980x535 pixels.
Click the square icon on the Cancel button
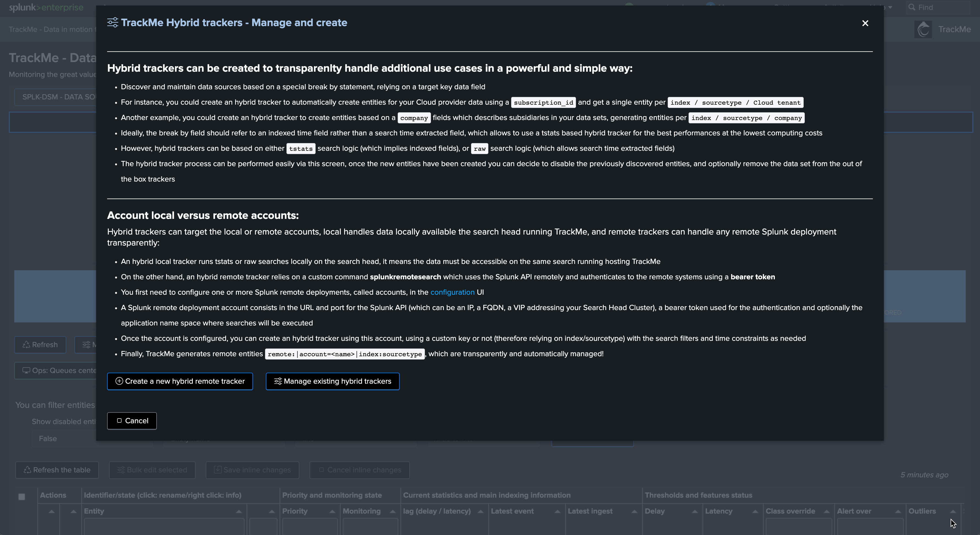[119, 420]
